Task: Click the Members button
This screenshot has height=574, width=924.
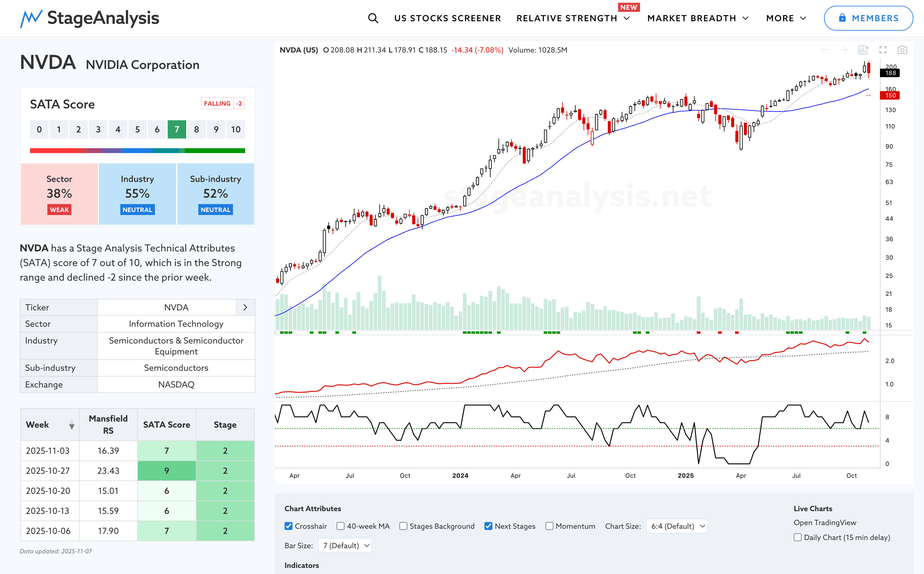Action: (x=868, y=18)
